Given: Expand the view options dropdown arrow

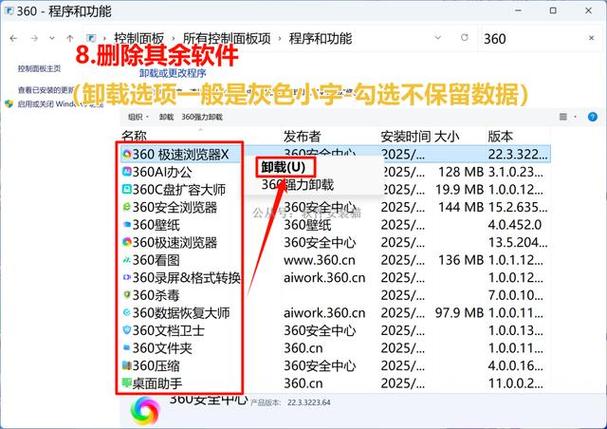Looking at the screenshot, I should [575, 117].
